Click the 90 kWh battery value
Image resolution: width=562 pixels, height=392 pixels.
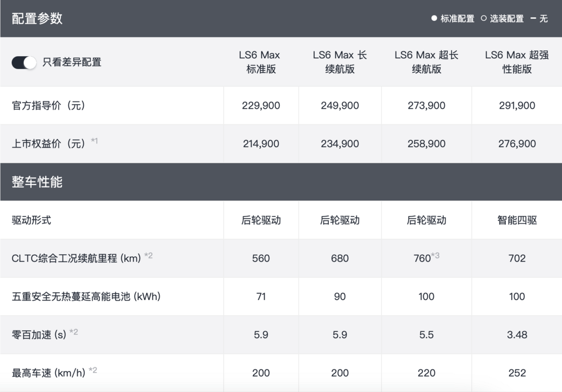tap(340, 296)
